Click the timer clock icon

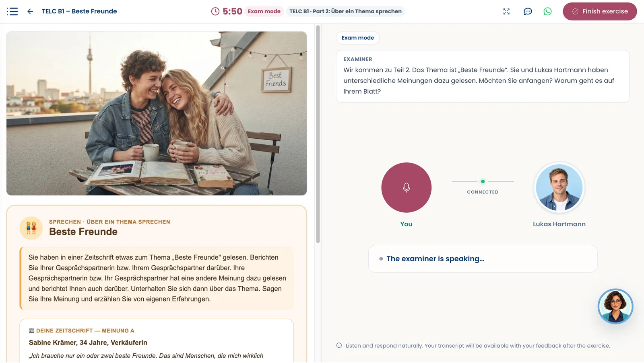[x=215, y=11]
